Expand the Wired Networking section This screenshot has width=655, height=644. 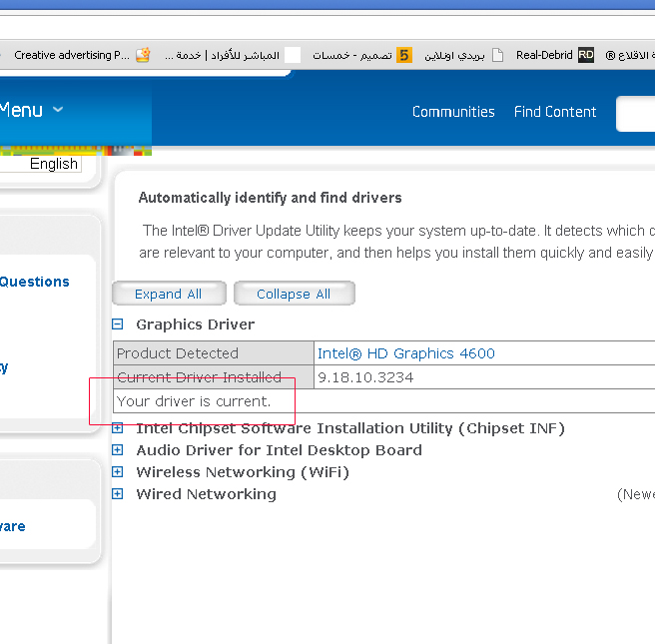coord(118,494)
